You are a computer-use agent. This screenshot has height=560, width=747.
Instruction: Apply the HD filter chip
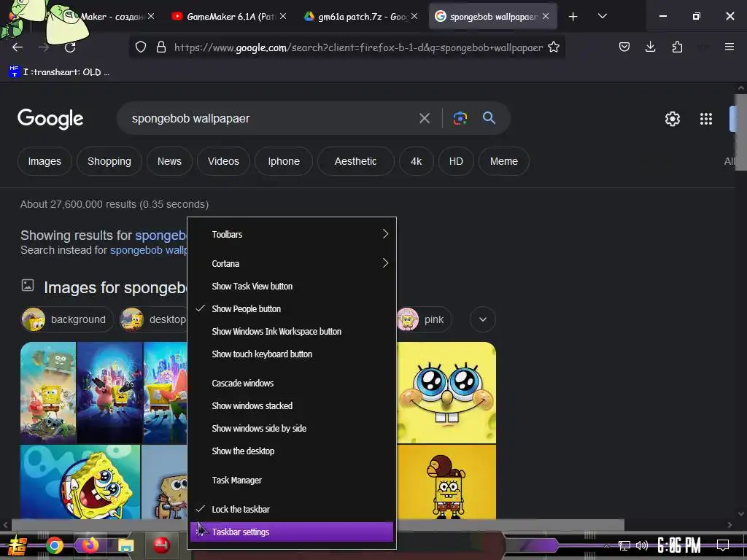tap(456, 161)
